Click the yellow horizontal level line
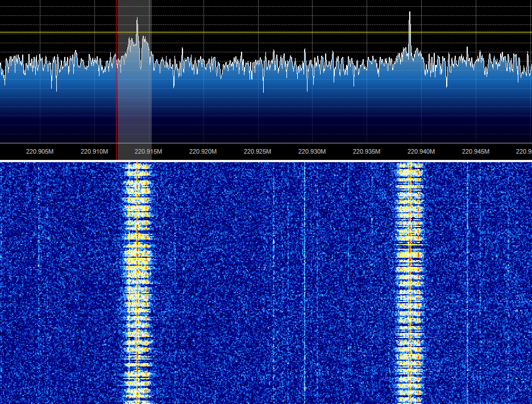 point(266,32)
